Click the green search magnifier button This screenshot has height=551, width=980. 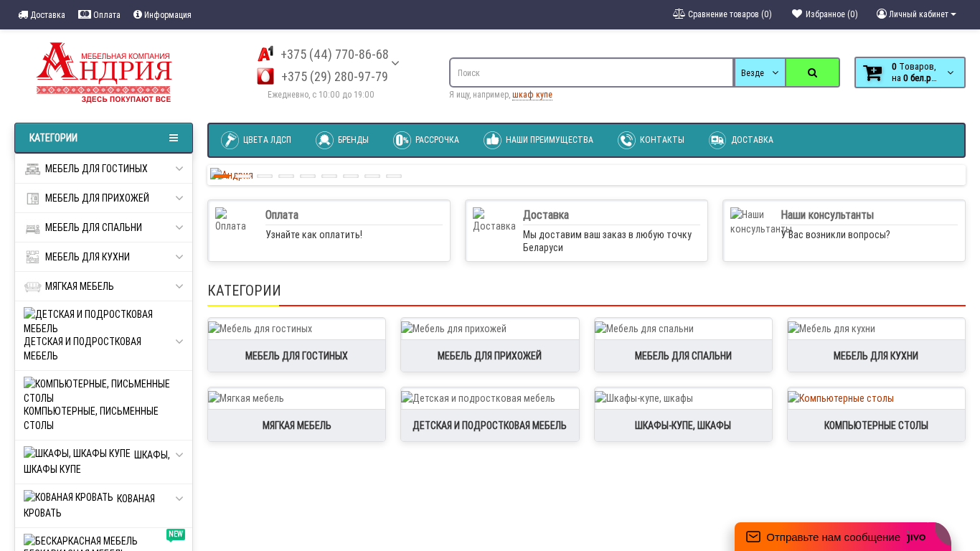[812, 72]
